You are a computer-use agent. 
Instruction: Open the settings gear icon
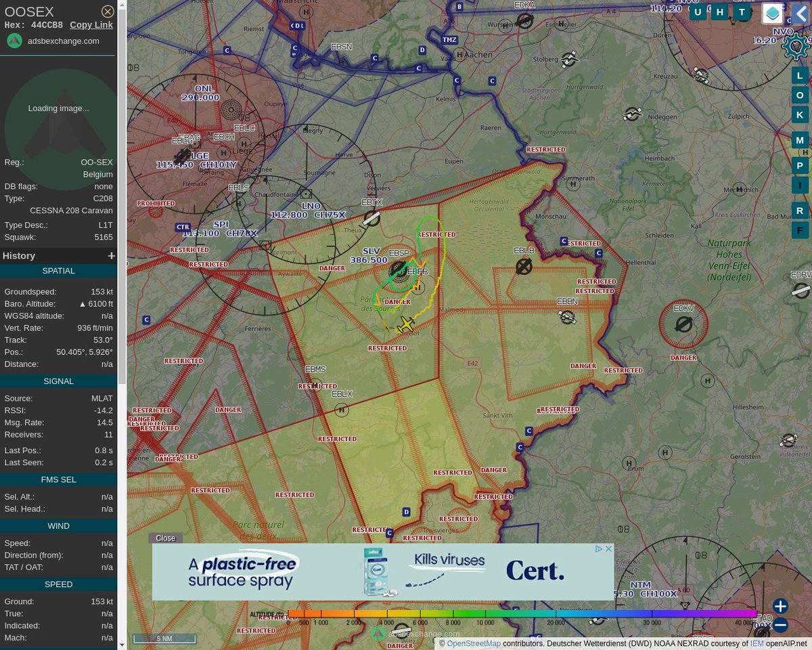click(x=796, y=47)
